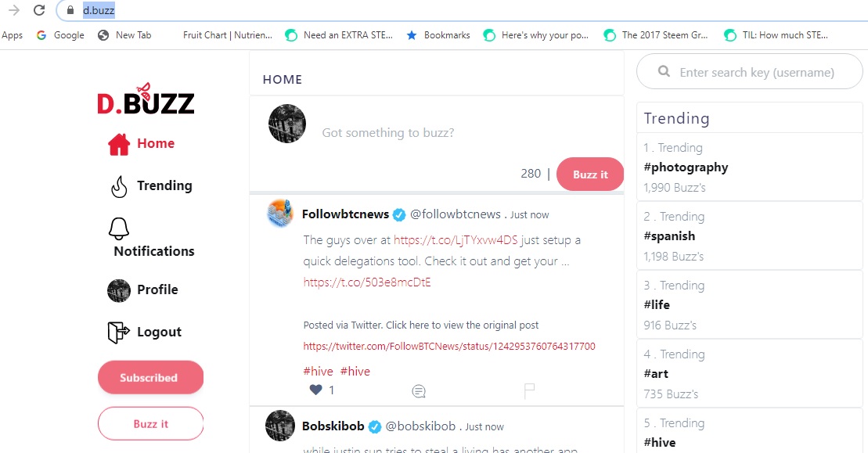The image size is (868, 453).
Task: Open the D.Buzz logo
Action: point(146,100)
